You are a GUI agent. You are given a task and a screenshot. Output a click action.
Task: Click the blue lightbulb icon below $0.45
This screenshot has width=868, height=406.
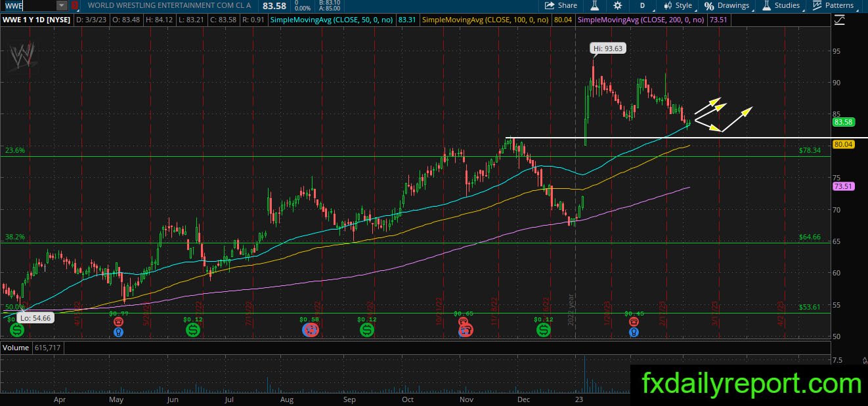pos(634,332)
